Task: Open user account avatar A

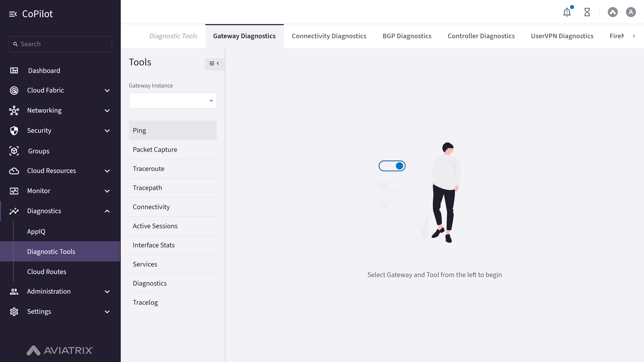Action: pos(631,12)
